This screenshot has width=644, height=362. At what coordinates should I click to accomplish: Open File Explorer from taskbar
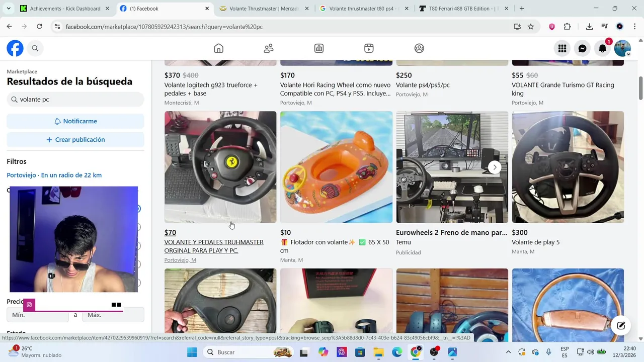coord(378,352)
